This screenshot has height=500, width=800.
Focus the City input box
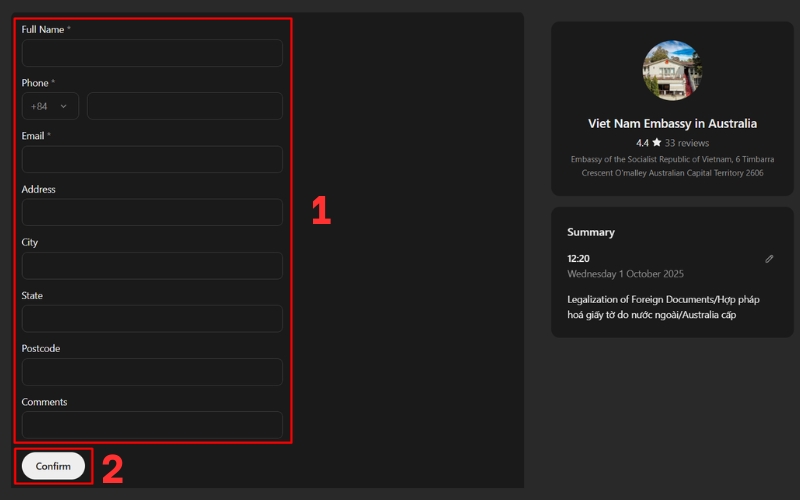152,266
